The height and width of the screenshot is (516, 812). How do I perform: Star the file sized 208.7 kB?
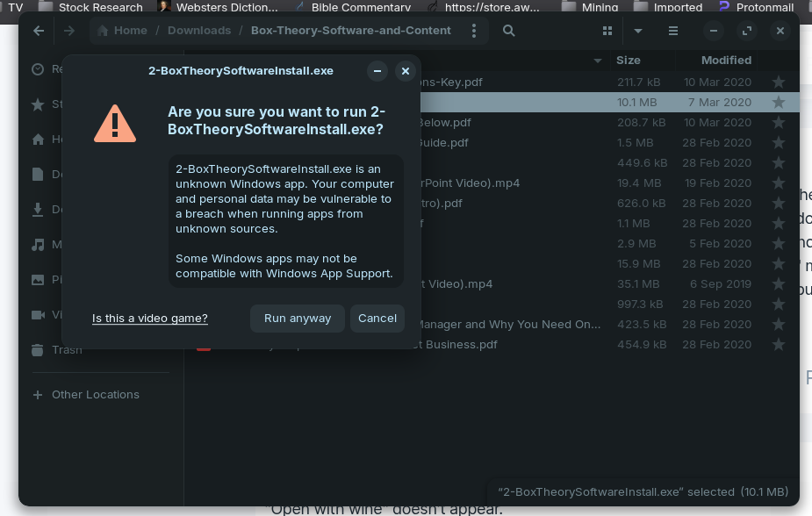[779, 122]
